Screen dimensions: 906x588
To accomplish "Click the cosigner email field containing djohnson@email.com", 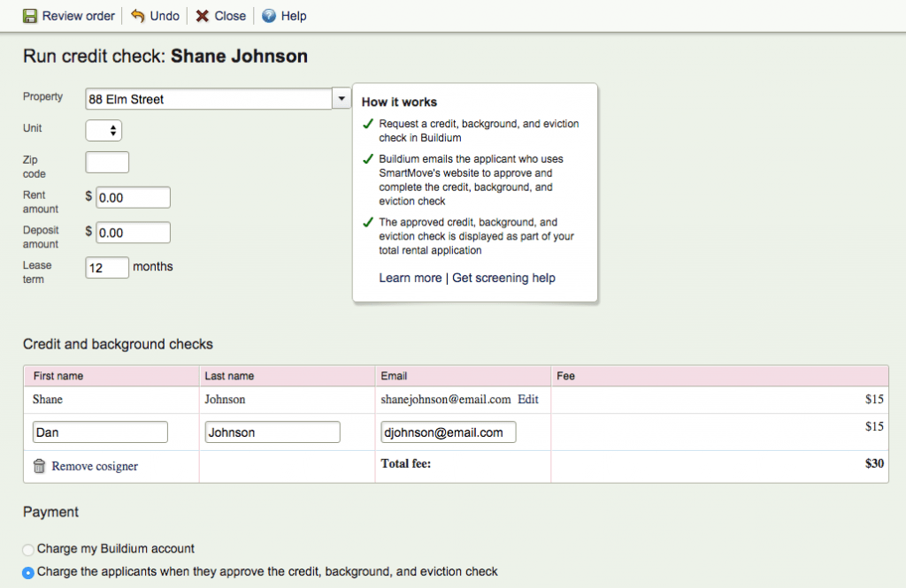I will 448,431.
